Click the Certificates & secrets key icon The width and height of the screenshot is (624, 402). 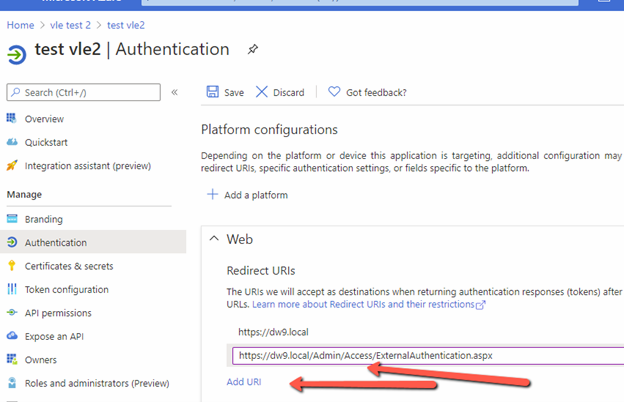12,266
